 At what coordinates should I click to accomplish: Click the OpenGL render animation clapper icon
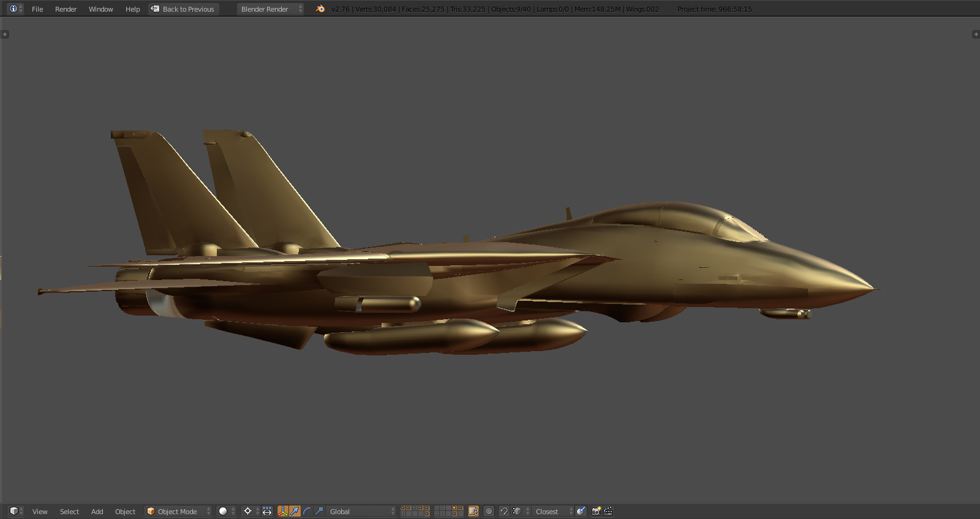[x=608, y=511]
